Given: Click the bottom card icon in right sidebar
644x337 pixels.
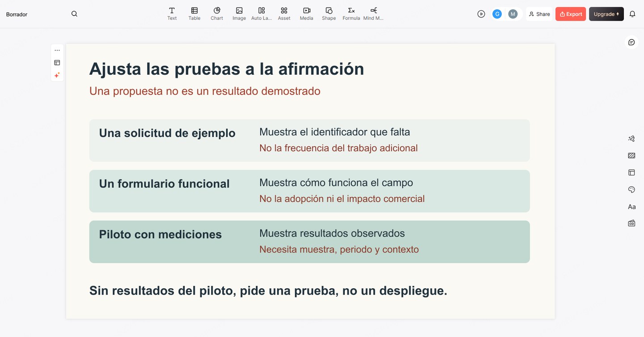Looking at the screenshot, I should point(631,223).
